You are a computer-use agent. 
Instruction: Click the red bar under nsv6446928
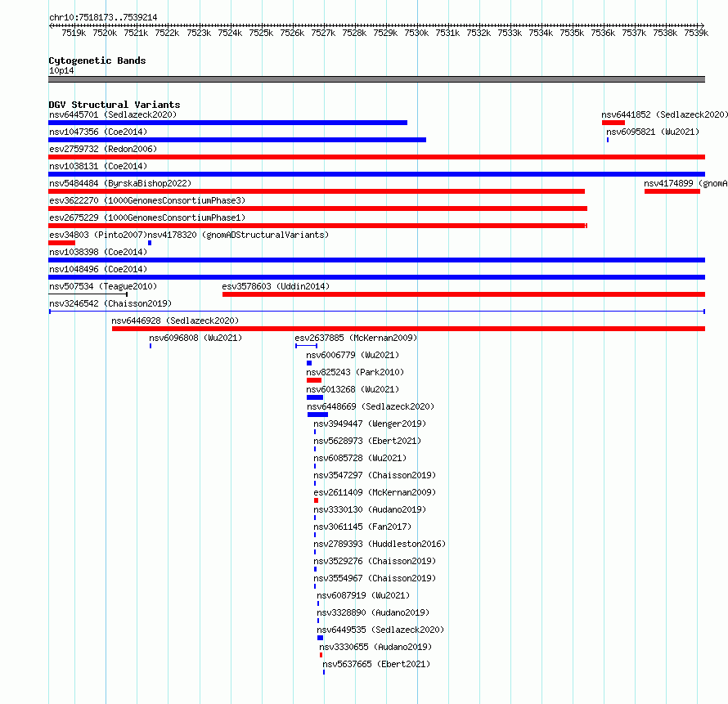408,329
